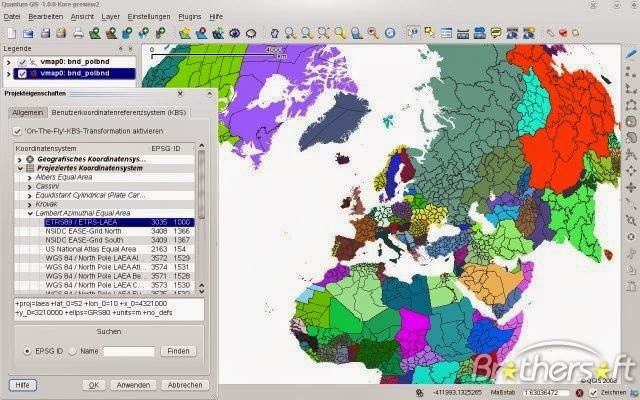Screen dimensions: 640x400
Task: Click the Open Project folder icon
Action: pos(28,33)
